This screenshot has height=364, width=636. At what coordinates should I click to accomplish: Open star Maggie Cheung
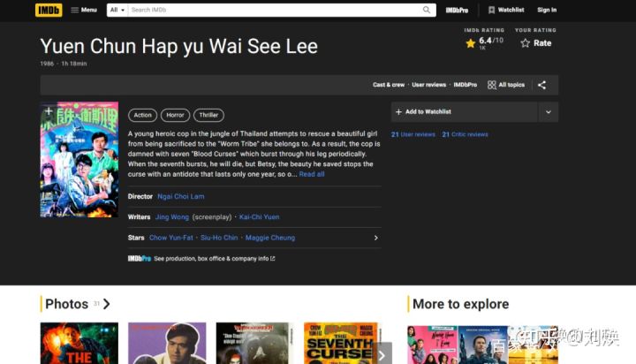pos(270,238)
